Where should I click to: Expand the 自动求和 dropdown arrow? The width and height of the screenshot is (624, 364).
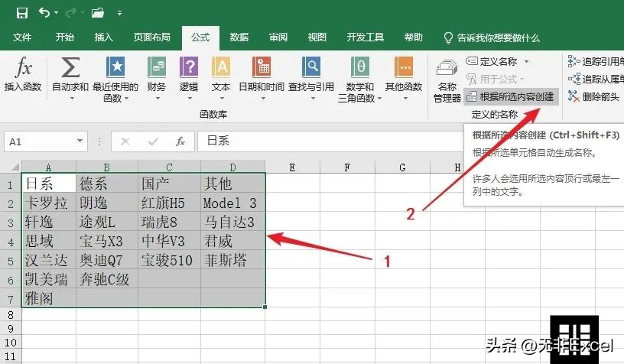[x=72, y=98]
